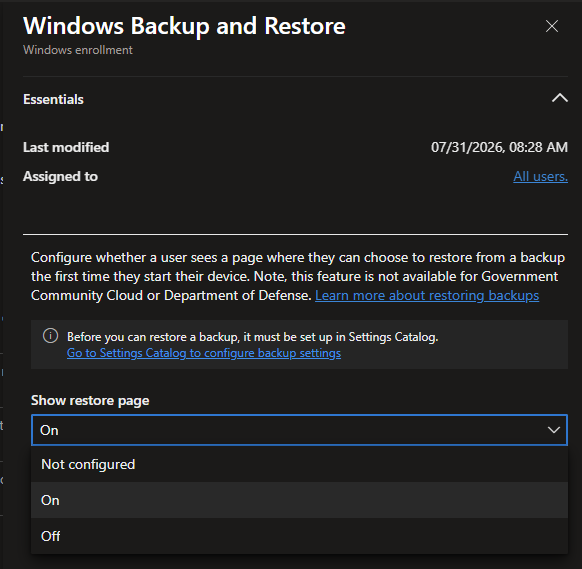Choose the Not configured option
582x569 pixels.
[x=300, y=464]
